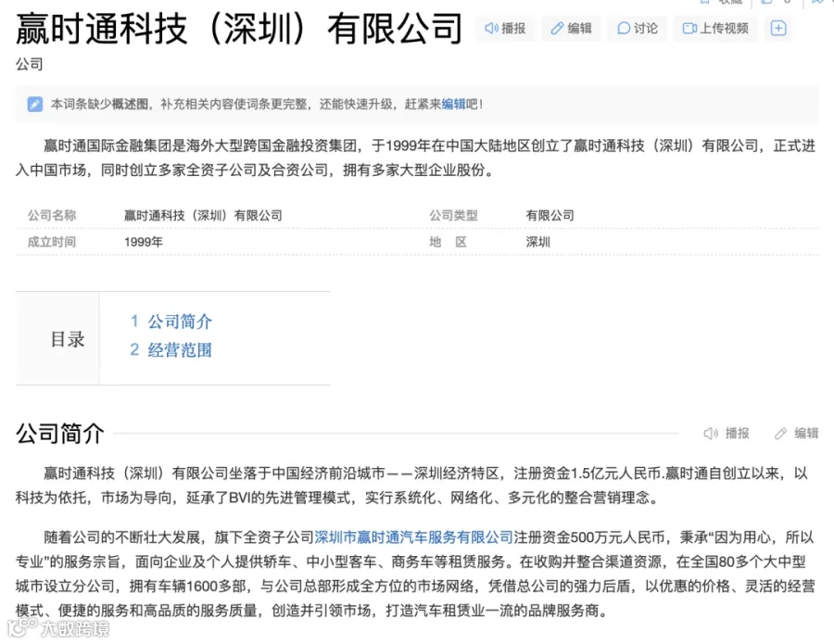Click the 上传视频 button
This screenshot has width=834, height=644.
tap(715, 28)
